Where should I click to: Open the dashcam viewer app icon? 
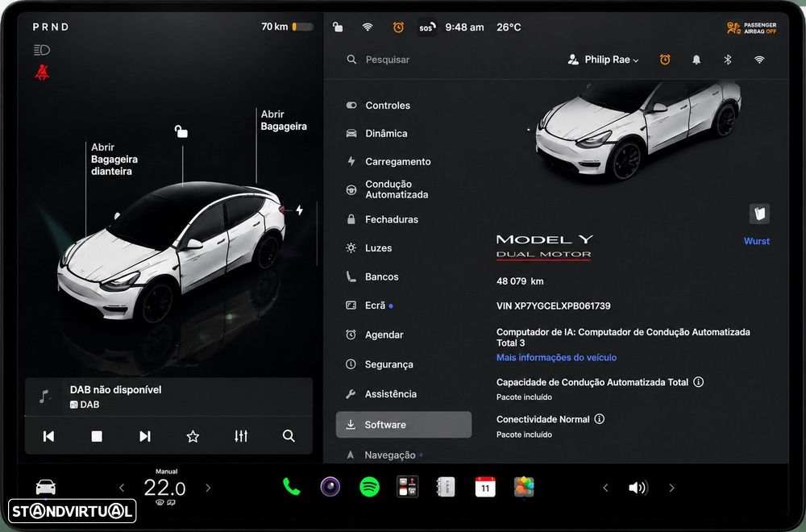point(408,486)
